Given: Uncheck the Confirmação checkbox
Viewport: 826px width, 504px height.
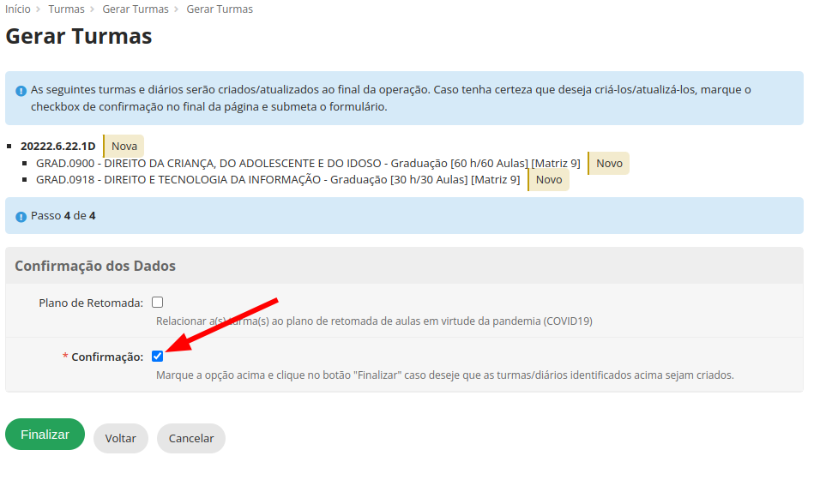Looking at the screenshot, I should 157,357.
